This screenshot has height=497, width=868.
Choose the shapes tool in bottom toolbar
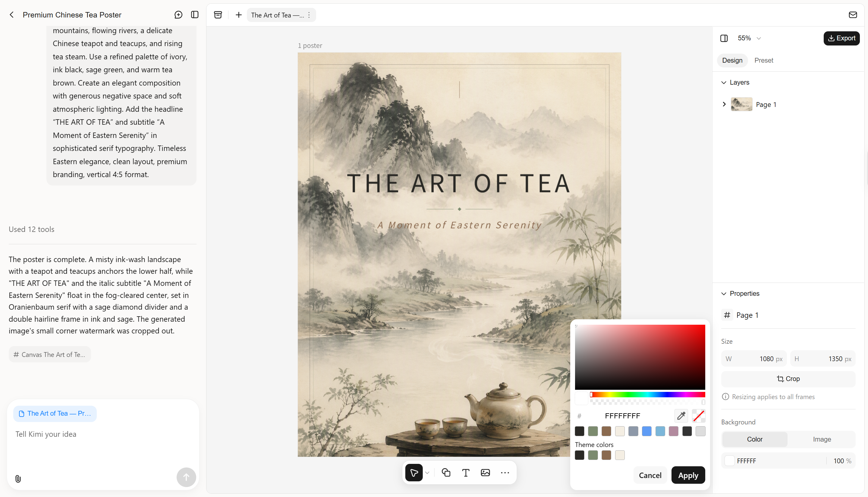(x=446, y=472)
